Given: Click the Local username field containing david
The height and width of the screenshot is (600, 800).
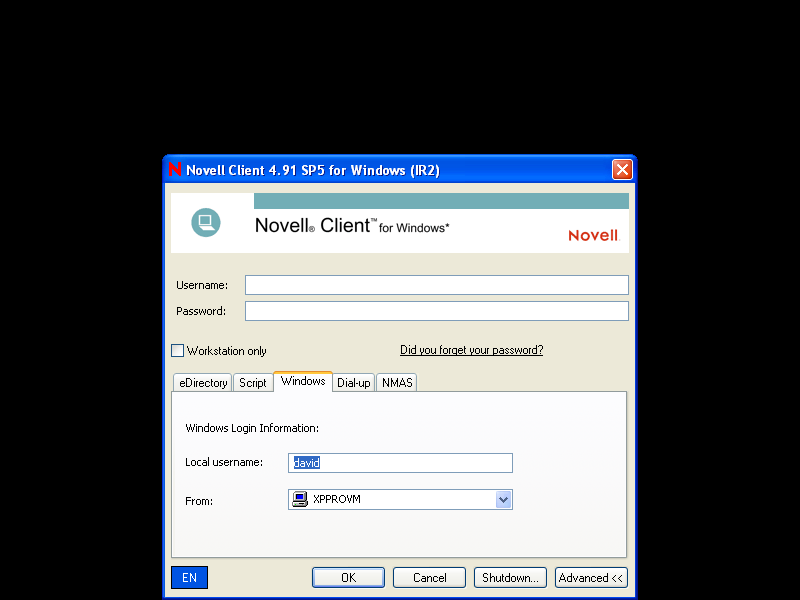Looking at the screenshot, I should [x=401, y=463].
